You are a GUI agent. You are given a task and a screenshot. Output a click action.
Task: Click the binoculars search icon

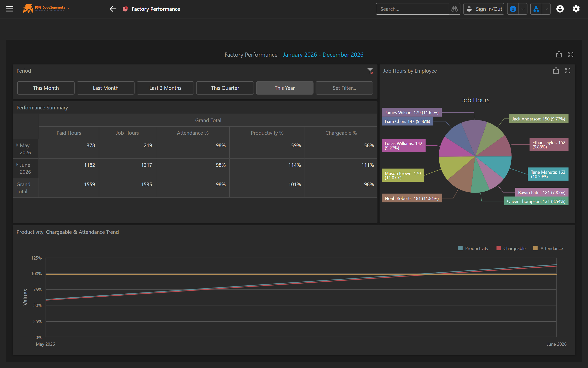[454, 9]
